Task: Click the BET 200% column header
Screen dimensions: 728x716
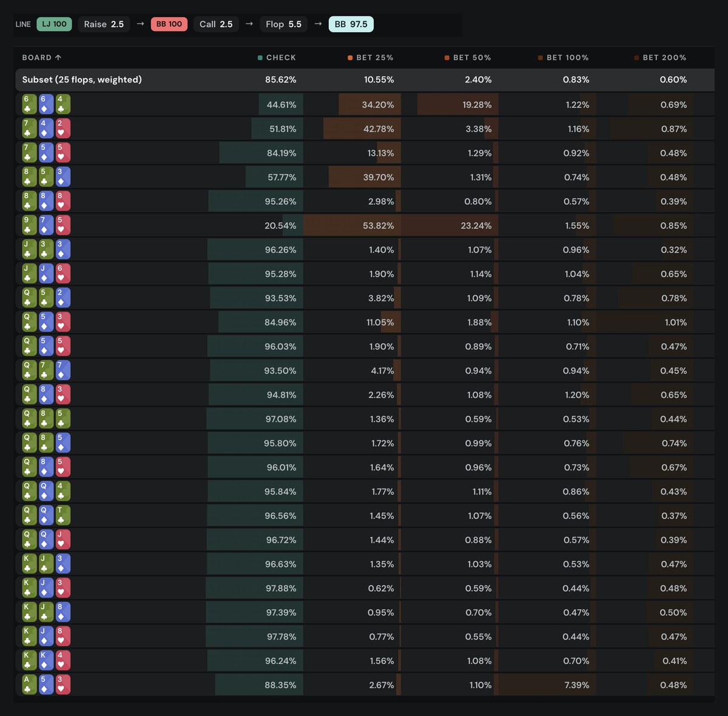Action: tap(661, 58)
